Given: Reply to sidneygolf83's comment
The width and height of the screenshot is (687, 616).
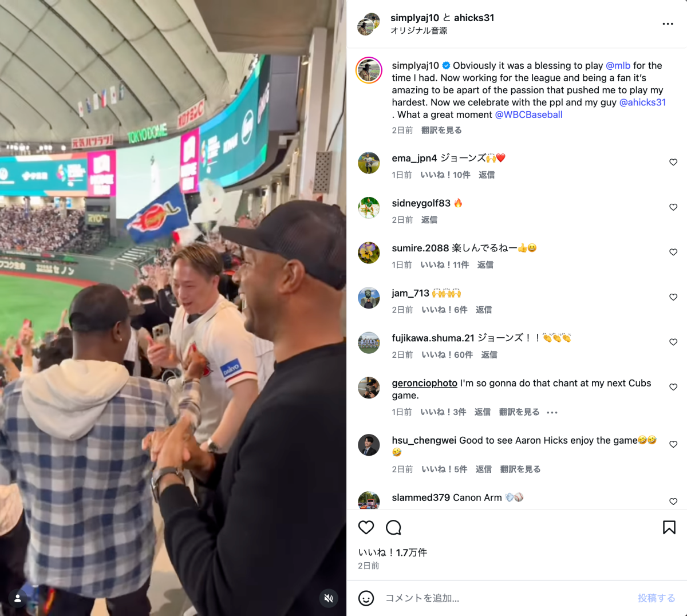Looking at the screenshot, I should pos(429,220).
